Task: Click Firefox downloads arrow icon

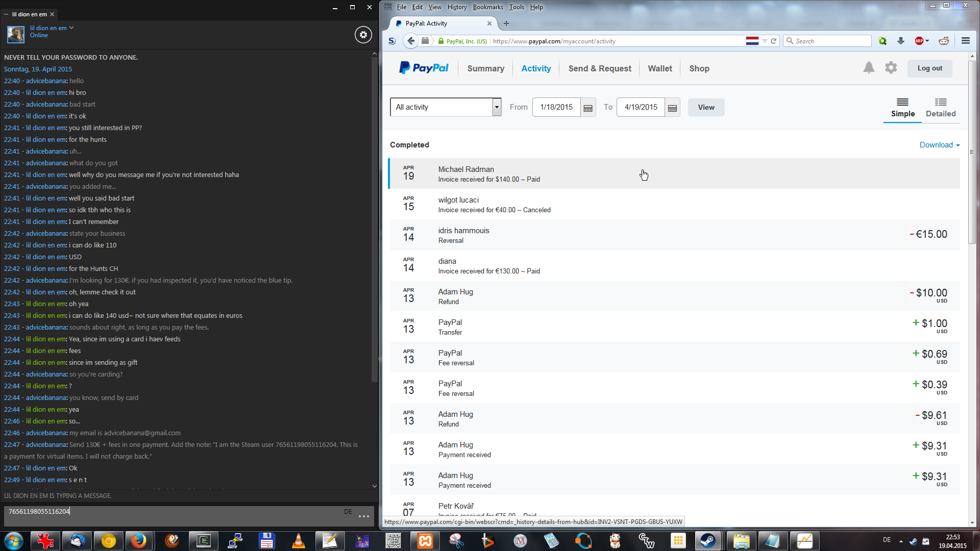Action: pos(901,41)
